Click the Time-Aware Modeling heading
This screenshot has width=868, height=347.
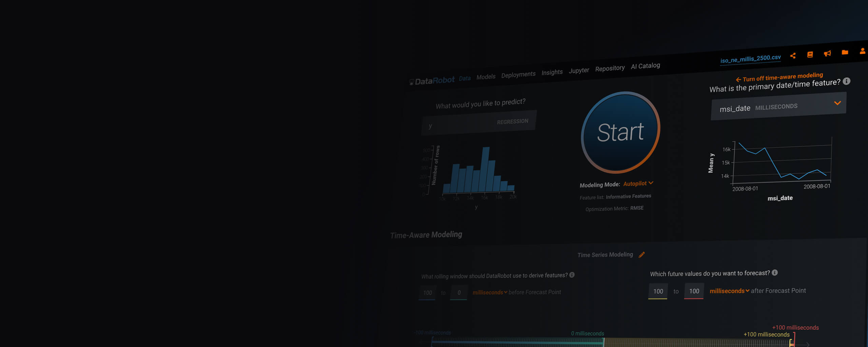(x=426, y=234)
